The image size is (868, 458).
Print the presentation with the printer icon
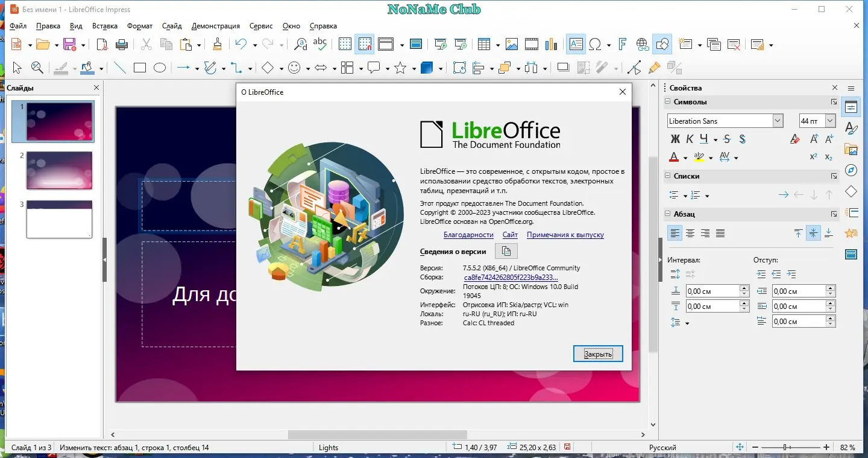point(122,44)
